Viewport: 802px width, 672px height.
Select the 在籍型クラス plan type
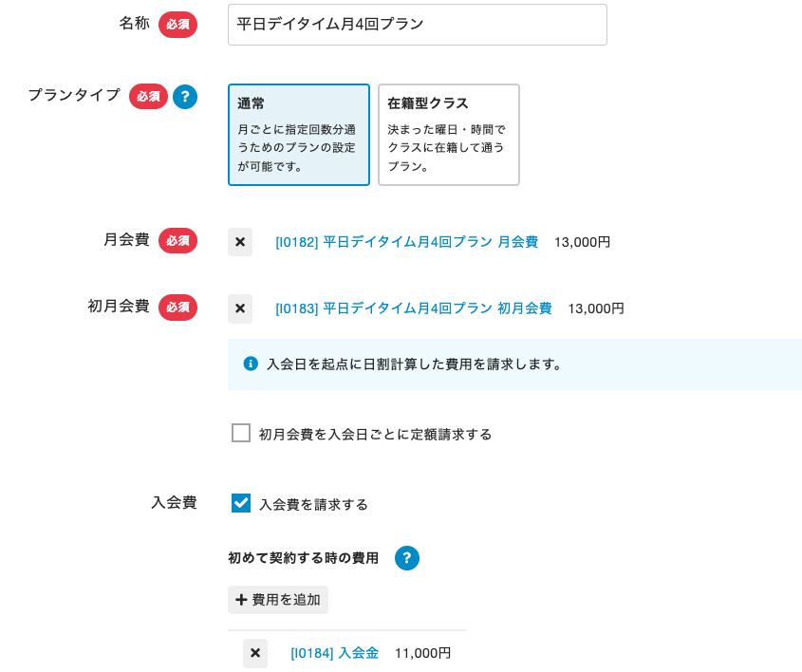click(x=448, y=135)
